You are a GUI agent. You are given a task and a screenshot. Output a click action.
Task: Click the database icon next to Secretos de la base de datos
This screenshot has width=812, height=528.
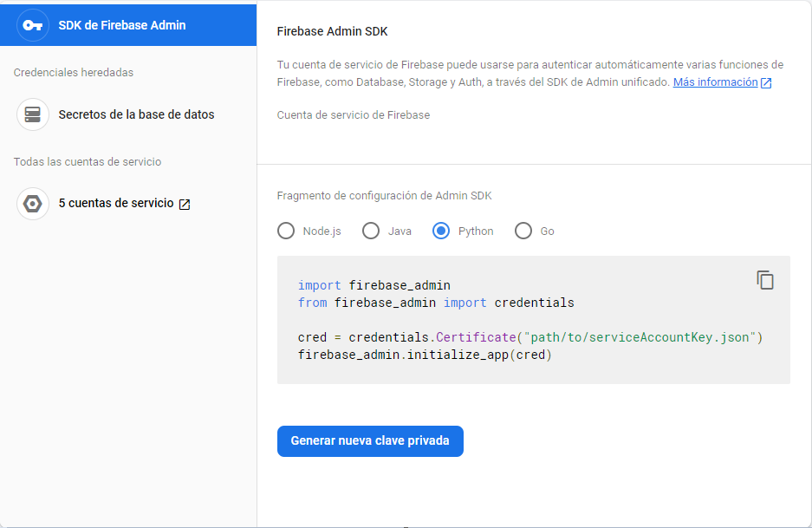pos(32,114)
